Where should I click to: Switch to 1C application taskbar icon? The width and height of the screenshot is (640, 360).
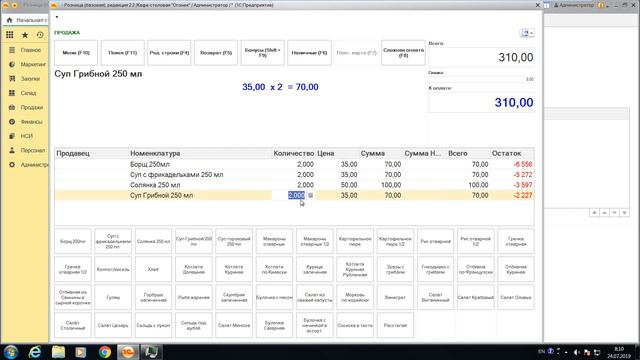click(x=128, y=352)
